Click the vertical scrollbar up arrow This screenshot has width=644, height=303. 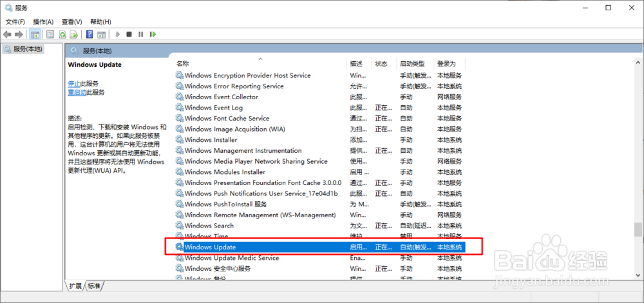[x=638, y=63]
